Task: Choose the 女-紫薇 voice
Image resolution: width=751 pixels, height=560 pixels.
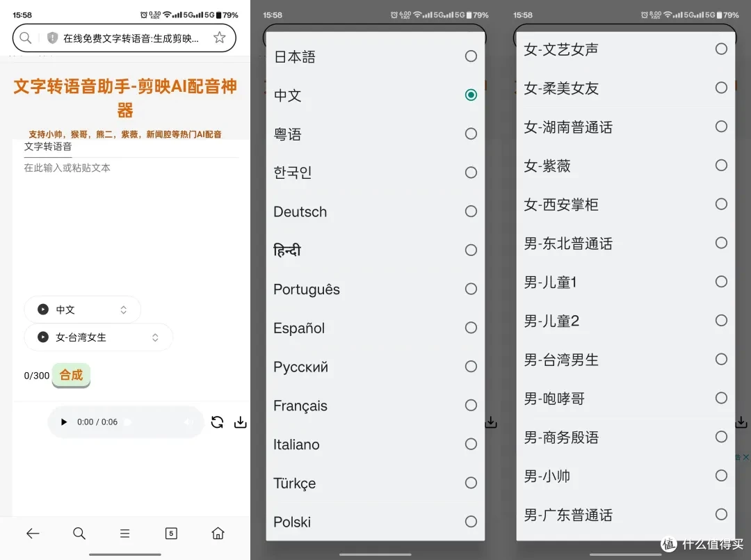Action: [x=626, y=166]
